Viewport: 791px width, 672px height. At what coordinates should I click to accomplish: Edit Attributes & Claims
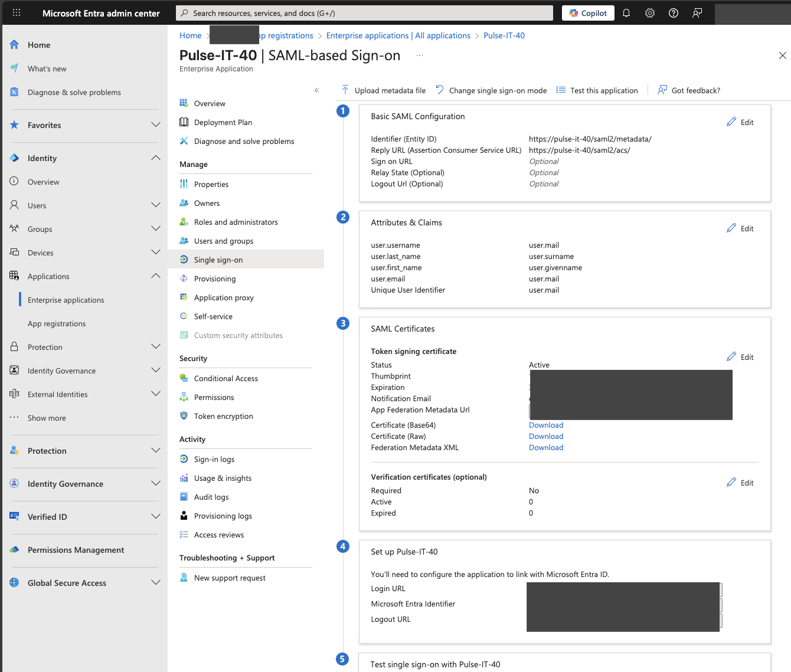(740, 228)
